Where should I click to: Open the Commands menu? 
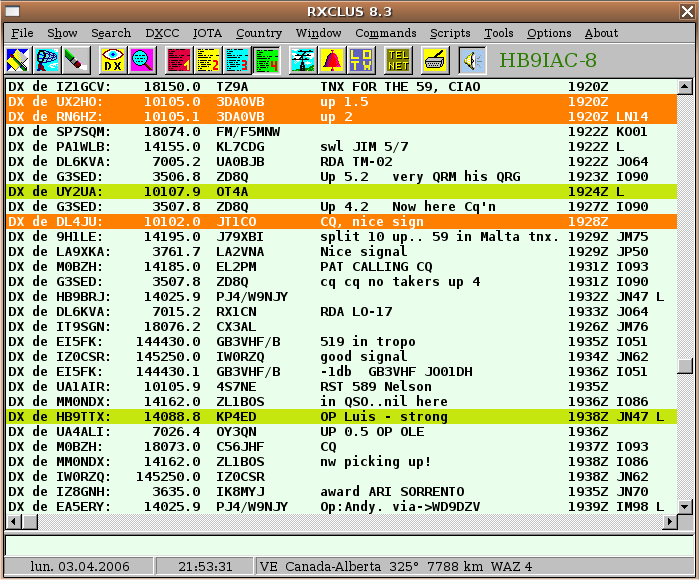click(386, 33)
